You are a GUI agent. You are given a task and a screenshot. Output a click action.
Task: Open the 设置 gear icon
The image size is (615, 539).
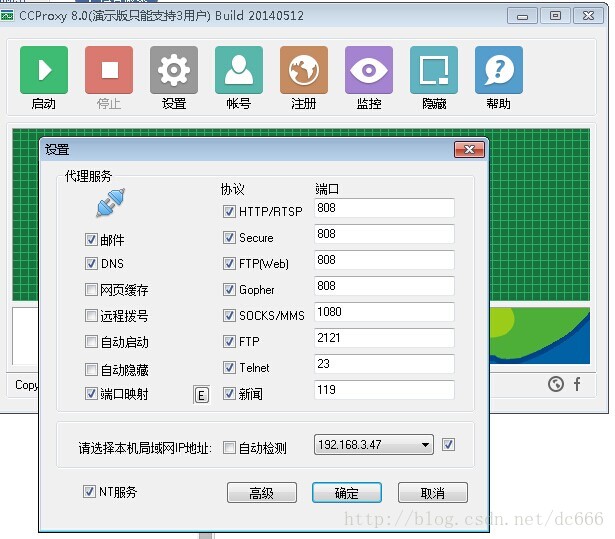click(x=174, y=70)
